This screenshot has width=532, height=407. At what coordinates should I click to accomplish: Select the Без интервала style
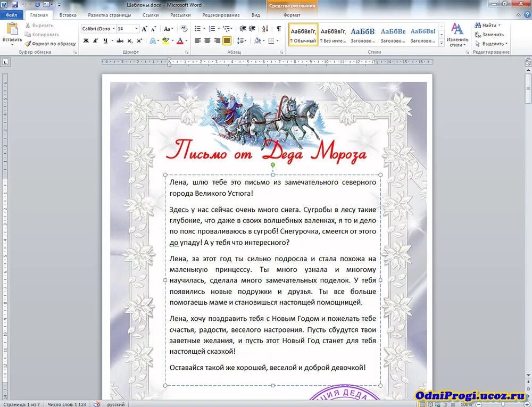point(333,34)
